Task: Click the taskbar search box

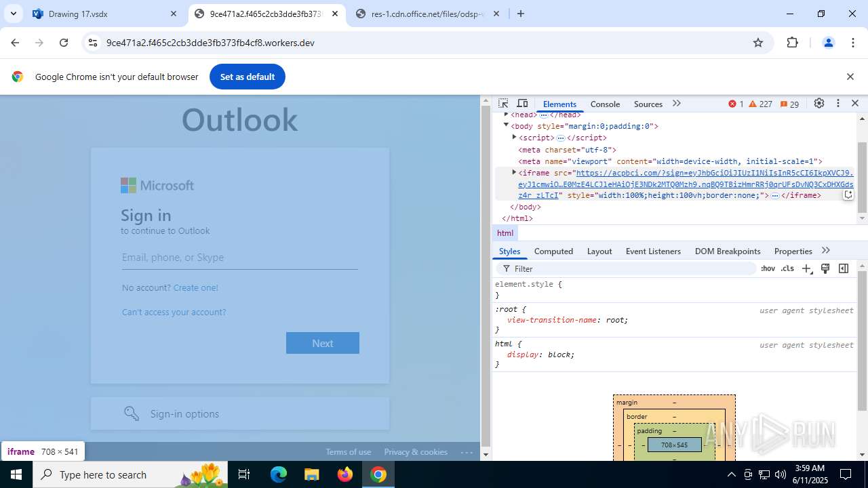Action: click(131, 474)
